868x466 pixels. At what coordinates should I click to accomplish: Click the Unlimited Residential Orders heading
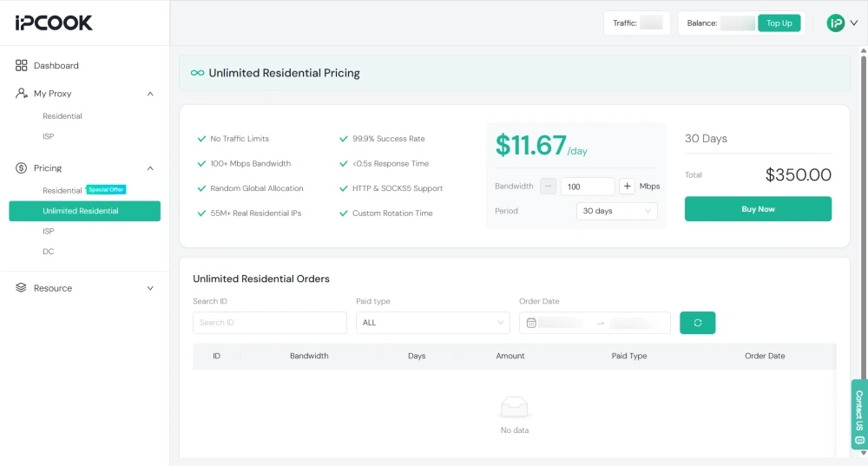pos(260,279)
